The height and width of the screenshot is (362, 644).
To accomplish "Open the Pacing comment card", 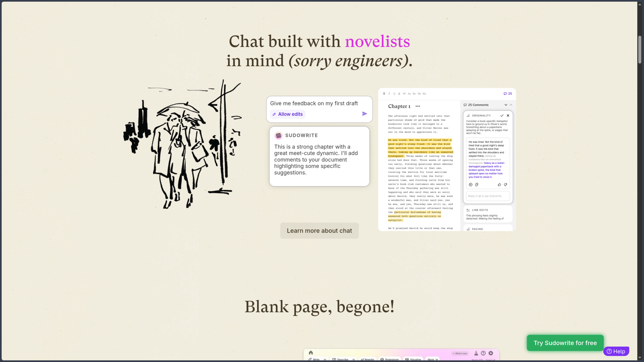I will point(488,228).
